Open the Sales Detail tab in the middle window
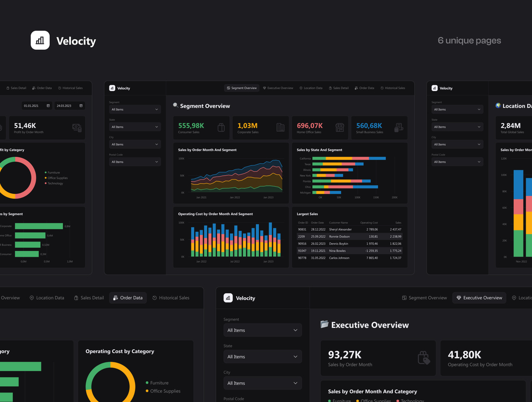The image size is (532, 402). (339, 88)
